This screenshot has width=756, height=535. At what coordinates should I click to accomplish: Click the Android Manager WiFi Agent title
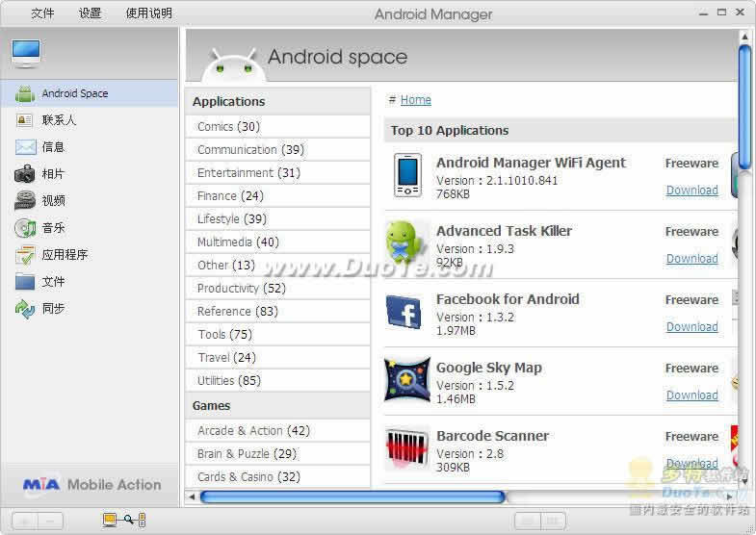pyautogui.click(x=531, y=163)
